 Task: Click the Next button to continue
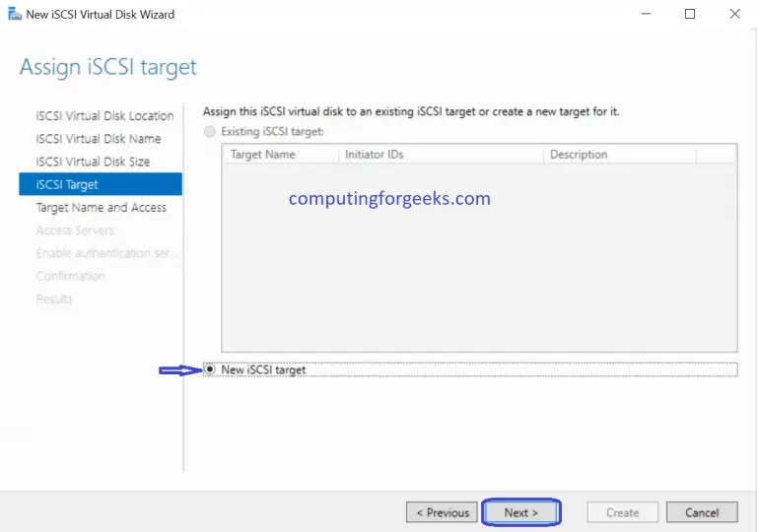point(520,512)
